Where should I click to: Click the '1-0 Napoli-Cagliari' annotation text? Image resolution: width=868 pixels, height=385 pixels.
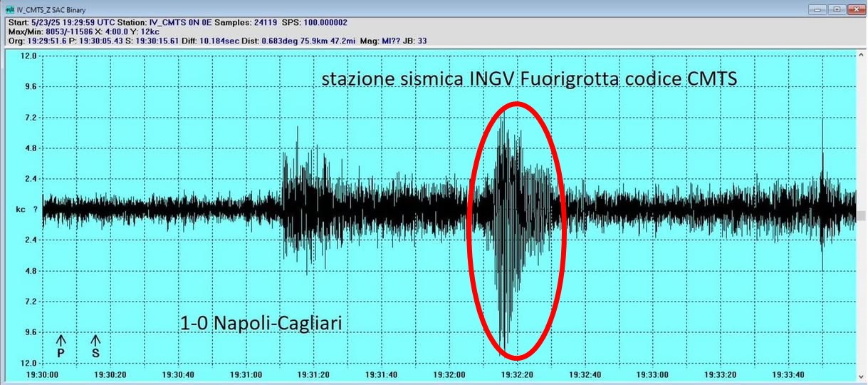click(261, 324)
